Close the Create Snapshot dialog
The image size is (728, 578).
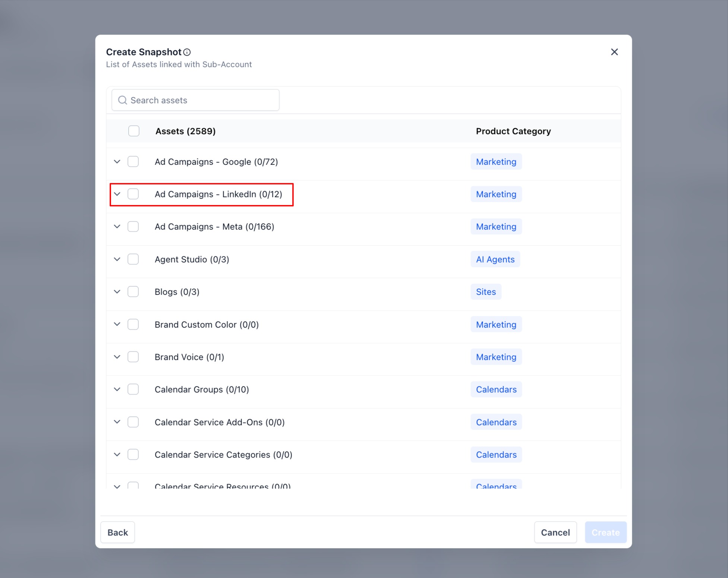click(614, 52)
